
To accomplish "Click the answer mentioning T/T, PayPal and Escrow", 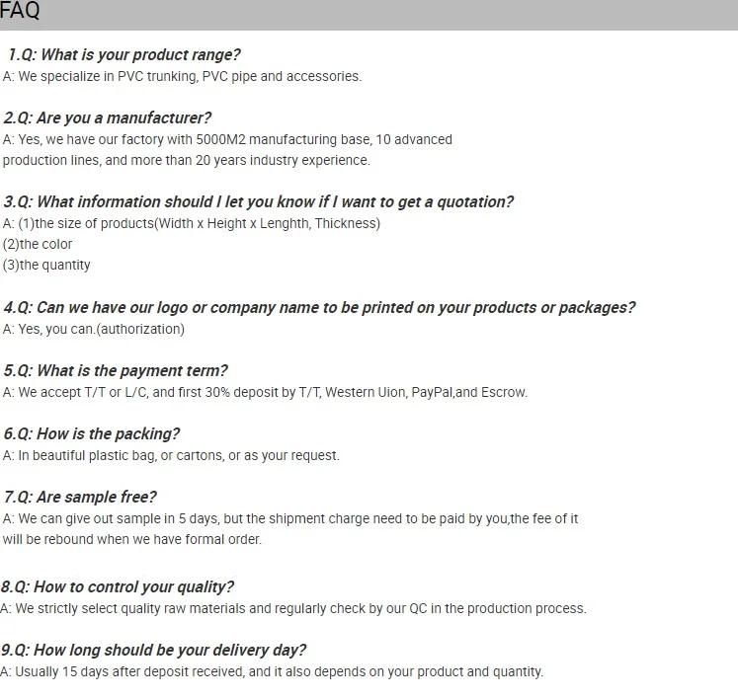I will [265, 392].
